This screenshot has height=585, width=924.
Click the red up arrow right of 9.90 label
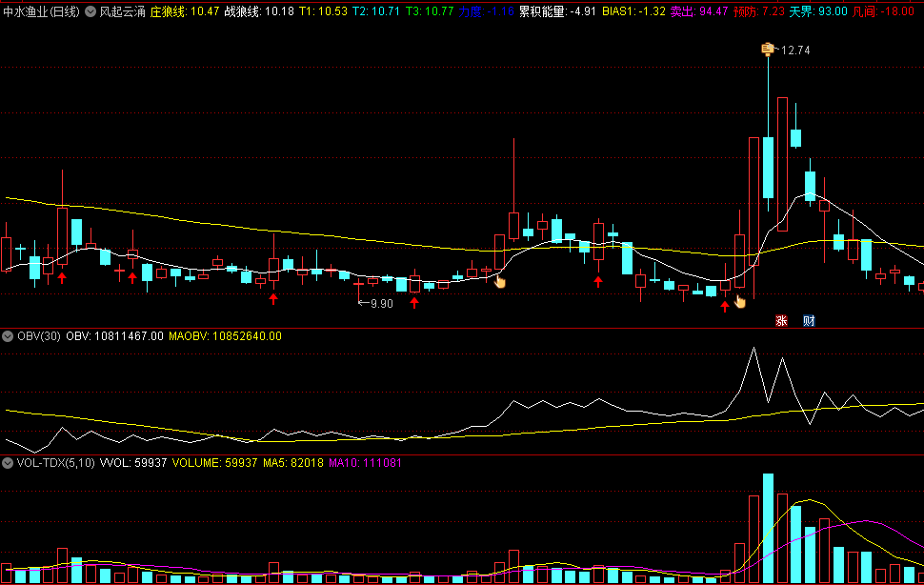point(414,303)
